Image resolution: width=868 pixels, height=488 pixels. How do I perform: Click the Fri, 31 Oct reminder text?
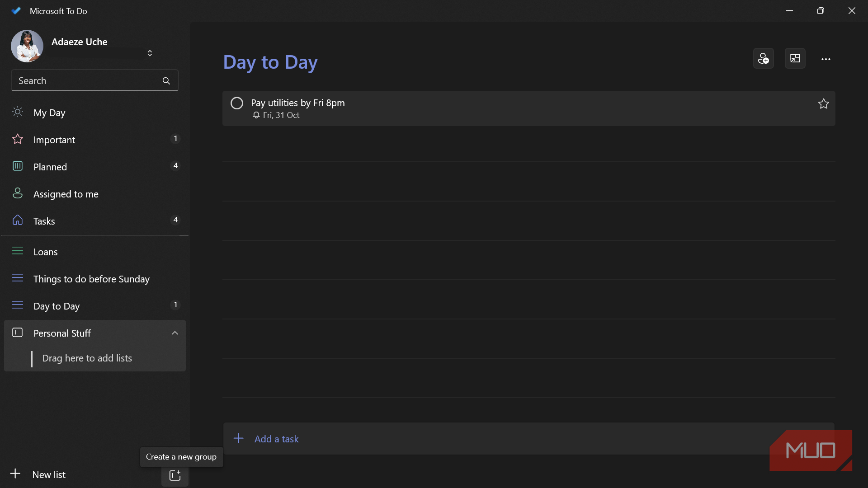pyautogui.click(x=281, y=115)
